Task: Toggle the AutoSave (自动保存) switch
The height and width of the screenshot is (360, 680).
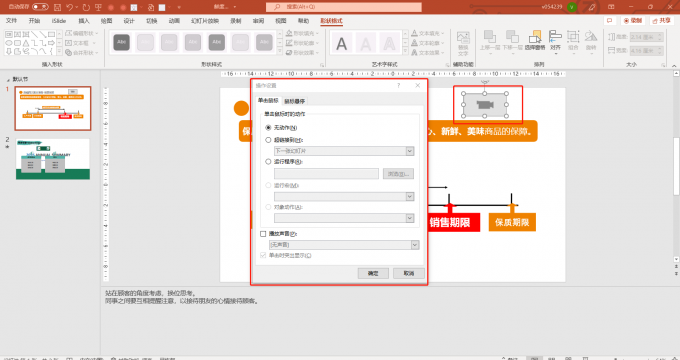Action: pyautogui.click(x=40, y=7)
